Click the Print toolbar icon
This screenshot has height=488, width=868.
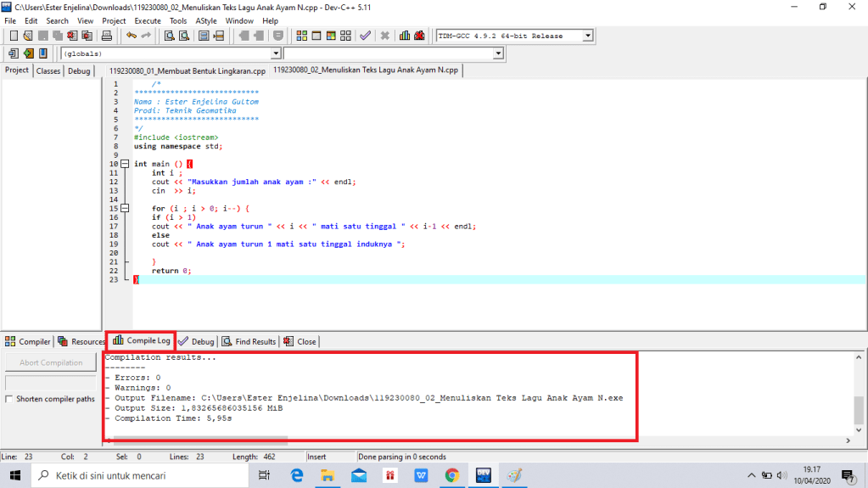[x=107, y=36]
